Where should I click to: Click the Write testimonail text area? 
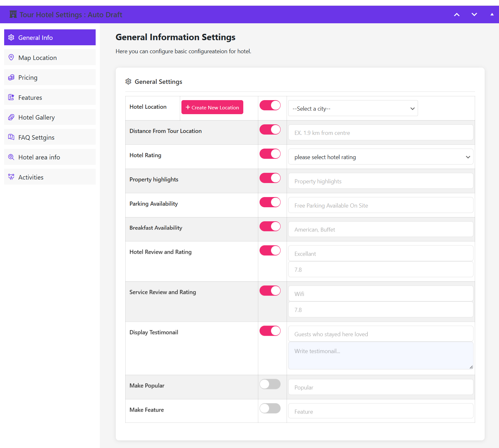tap(380, 356)
